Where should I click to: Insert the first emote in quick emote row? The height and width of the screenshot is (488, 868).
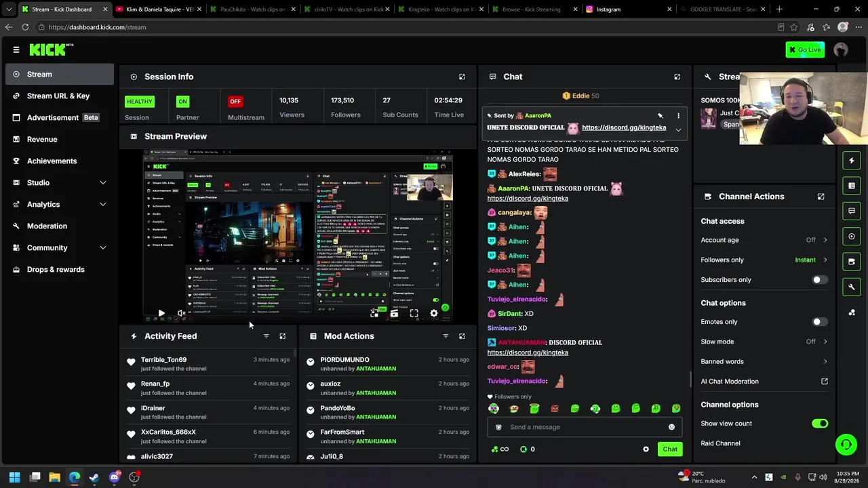(494, 409)
